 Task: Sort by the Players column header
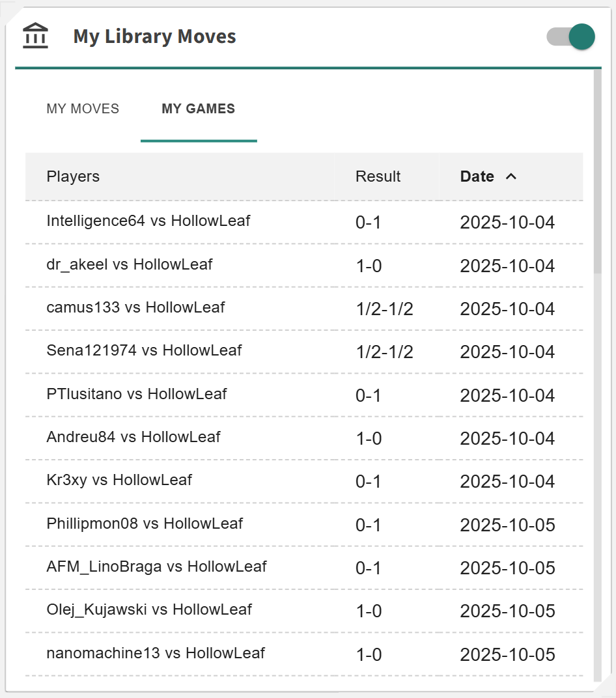73,176
